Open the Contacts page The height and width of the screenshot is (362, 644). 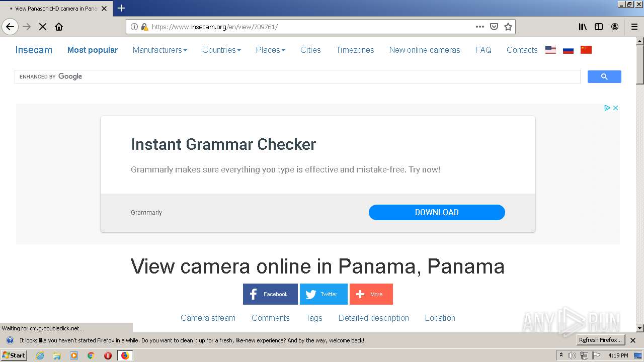pyautogui.click(x=522, y=50)
